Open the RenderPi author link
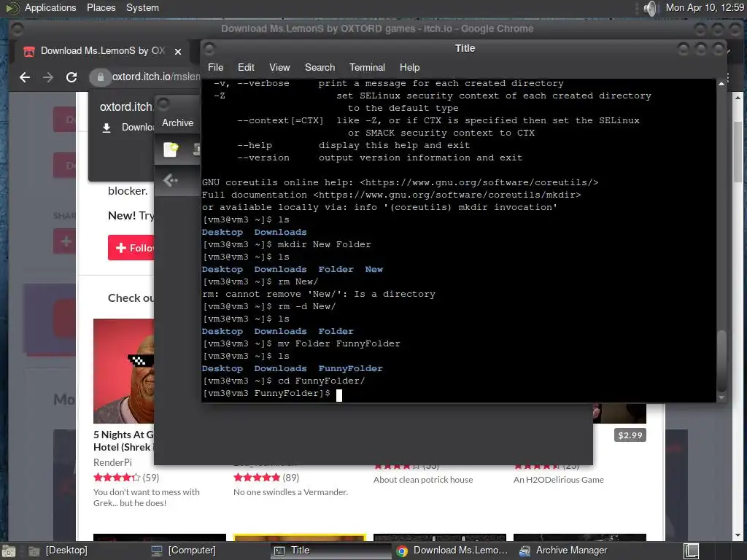Screen dimensions: 747x560 click(x=112, y=462)
